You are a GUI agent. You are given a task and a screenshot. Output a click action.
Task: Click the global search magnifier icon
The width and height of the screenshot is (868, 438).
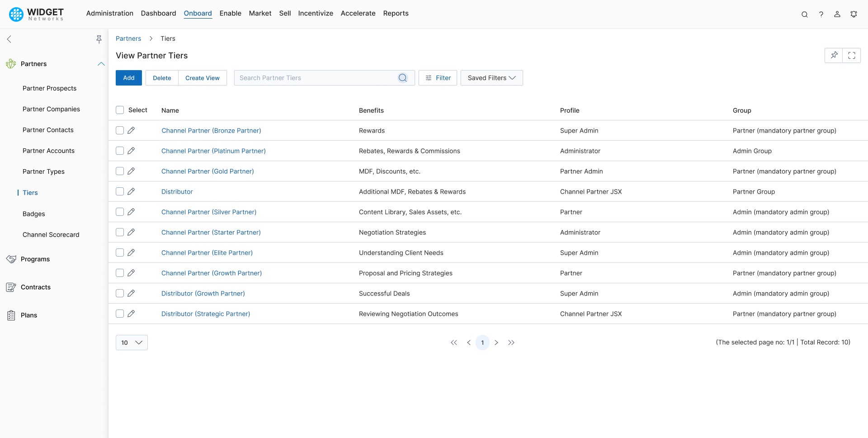805,14
